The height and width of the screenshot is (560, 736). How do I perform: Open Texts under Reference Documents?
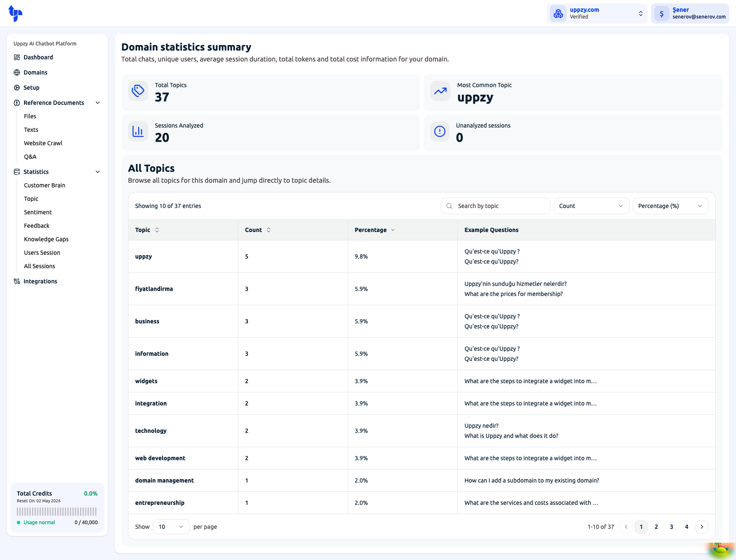[x=31, y=130]
